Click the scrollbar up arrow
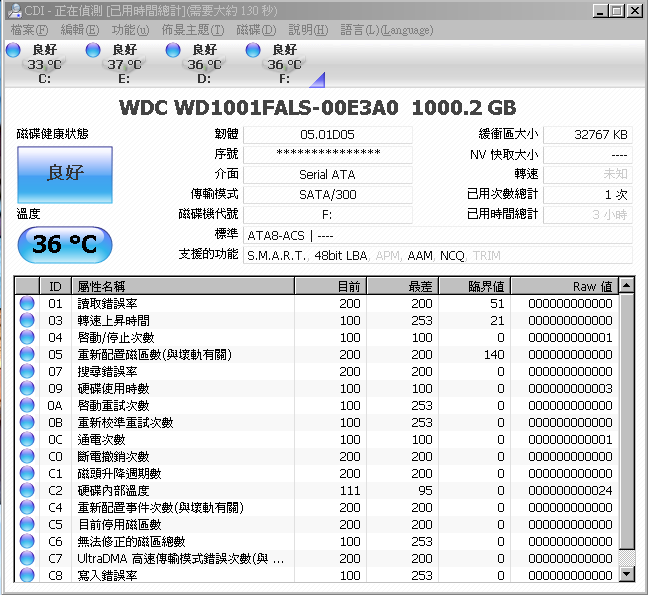Image resolution: width=648 pixels, height=595 pixels. pyautogui.click(x=627, y=285)
